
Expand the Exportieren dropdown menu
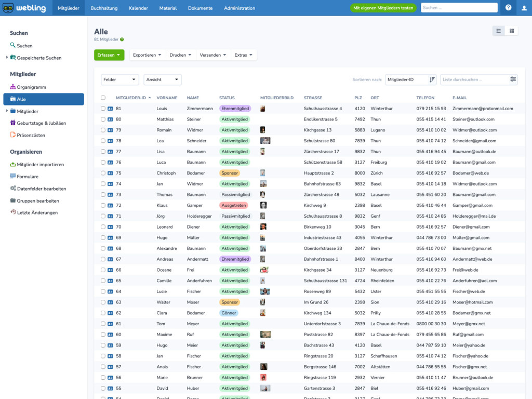point(147,55)
